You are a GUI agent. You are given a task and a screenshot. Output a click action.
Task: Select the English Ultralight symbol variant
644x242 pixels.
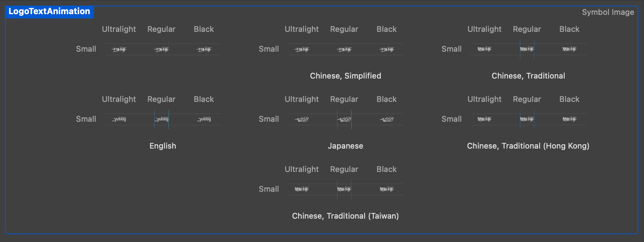119,119
